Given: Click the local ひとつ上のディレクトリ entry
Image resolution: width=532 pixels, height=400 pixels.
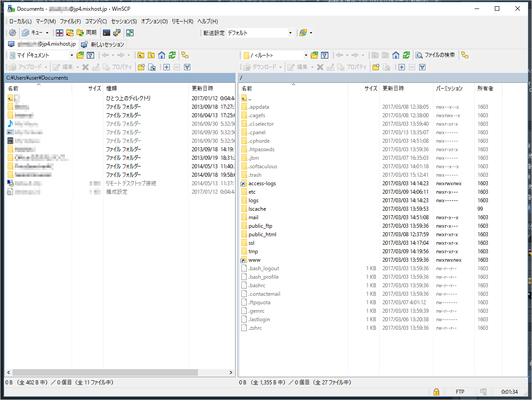Looking at the screenshot, I should 128,98.
